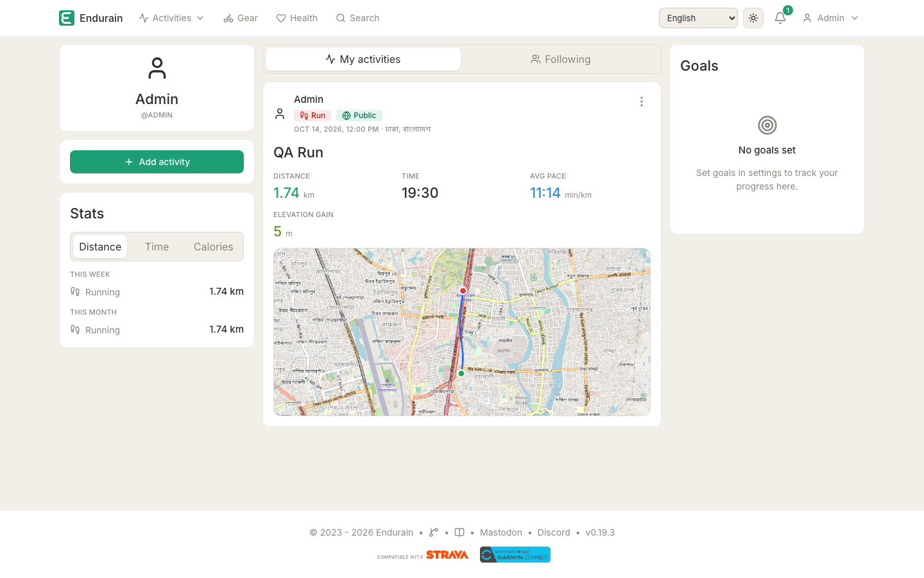Screen dimensions: 924x578
Task: Click the large profile avatar above Admin name
Action: coord(157,68)
